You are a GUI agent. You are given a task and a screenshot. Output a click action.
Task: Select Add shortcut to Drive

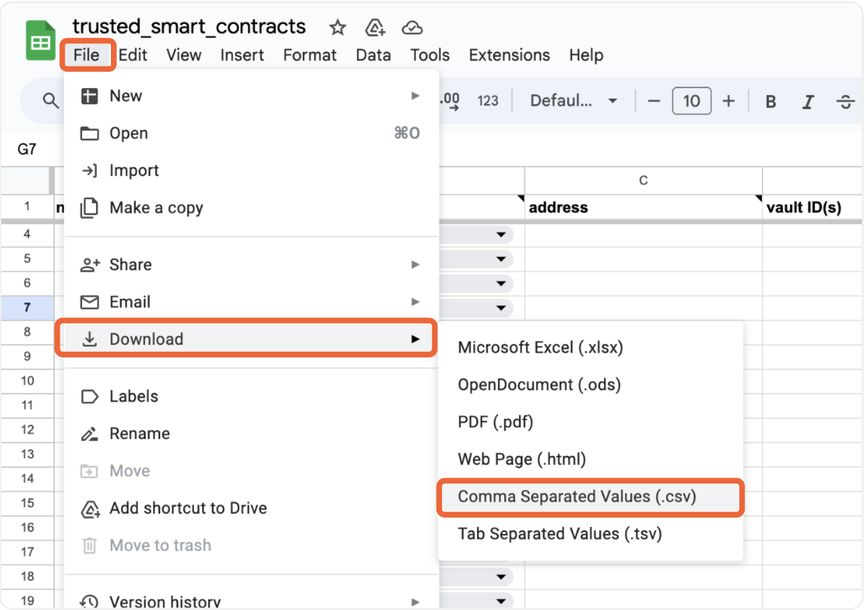252,508
